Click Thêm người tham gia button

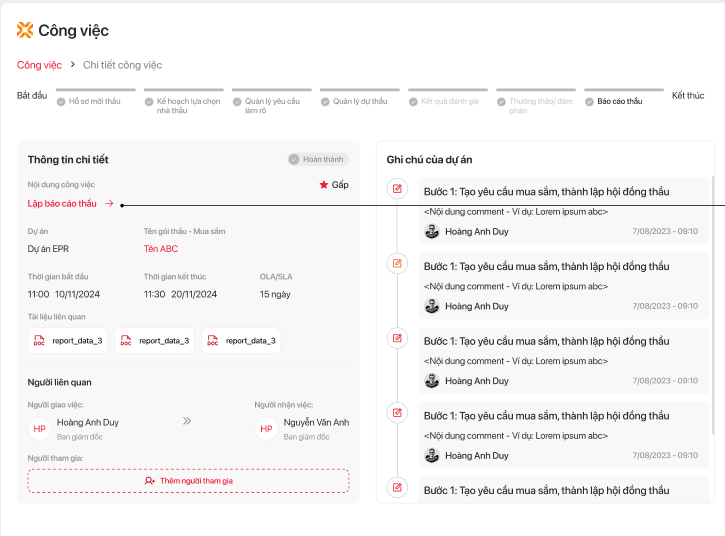(x=188, y=481)
